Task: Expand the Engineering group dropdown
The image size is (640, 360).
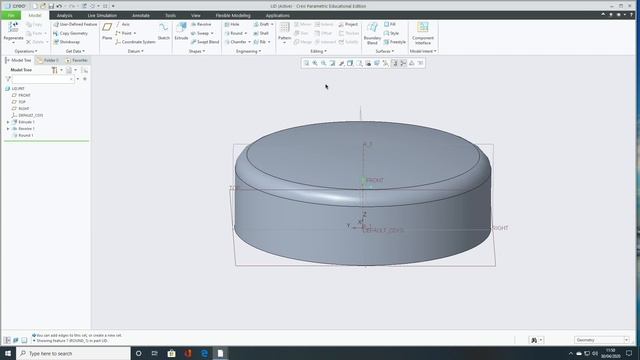Action: (248, 51)
